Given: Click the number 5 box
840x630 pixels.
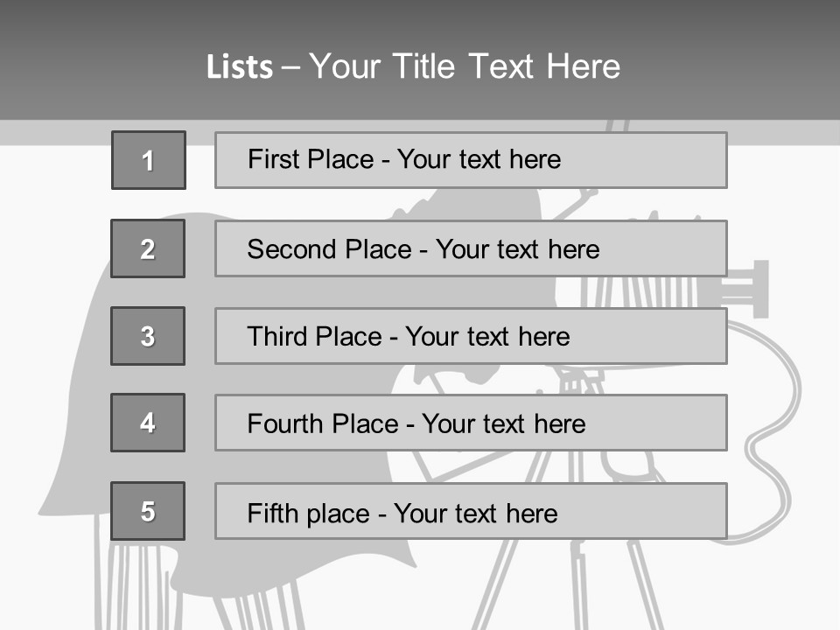Looking at the screenshot, I should (x=148, y=511).
